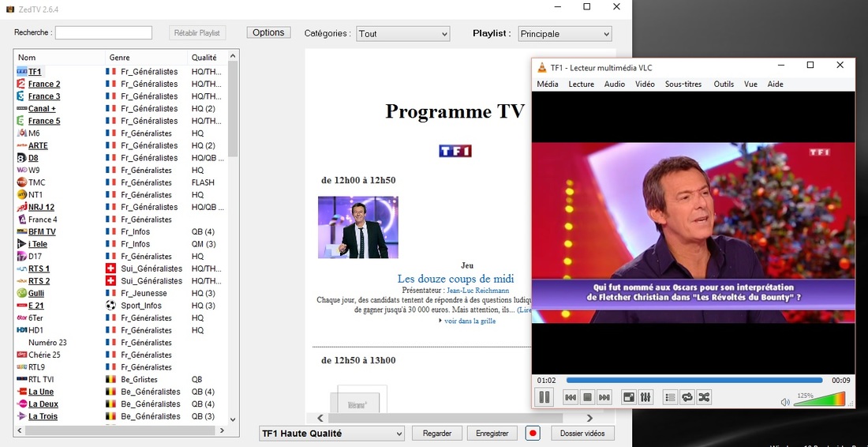Click VLC previous track button
Screen dimensions: 868x447
tap(571, 397)
